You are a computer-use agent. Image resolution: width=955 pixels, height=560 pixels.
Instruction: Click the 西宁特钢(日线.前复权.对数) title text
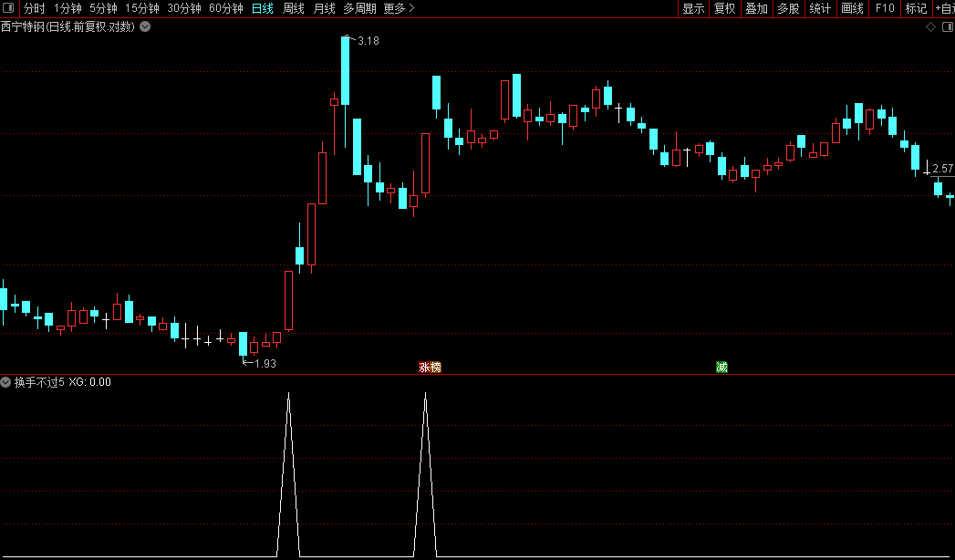click(68, 26)
